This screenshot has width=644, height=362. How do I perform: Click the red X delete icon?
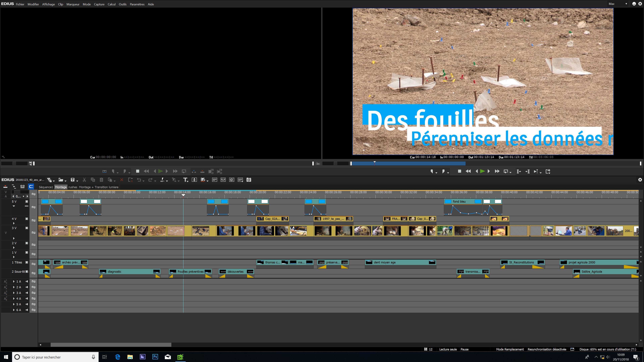[x=122, y=180]
